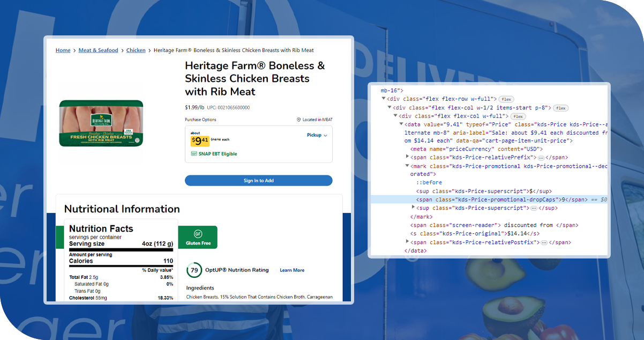Click the Gluten Free GF badge icon
Viewport: 644px width, 340px height.
198,234
